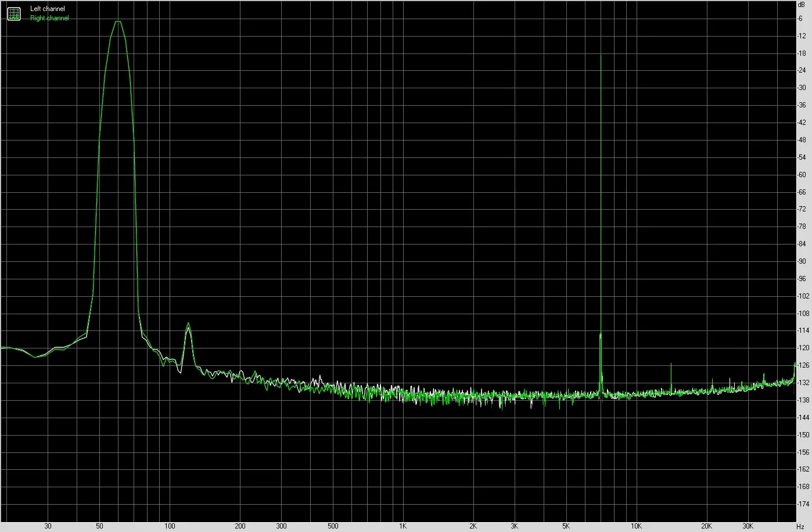Click the "200" frequency axis label

[240, 526]
